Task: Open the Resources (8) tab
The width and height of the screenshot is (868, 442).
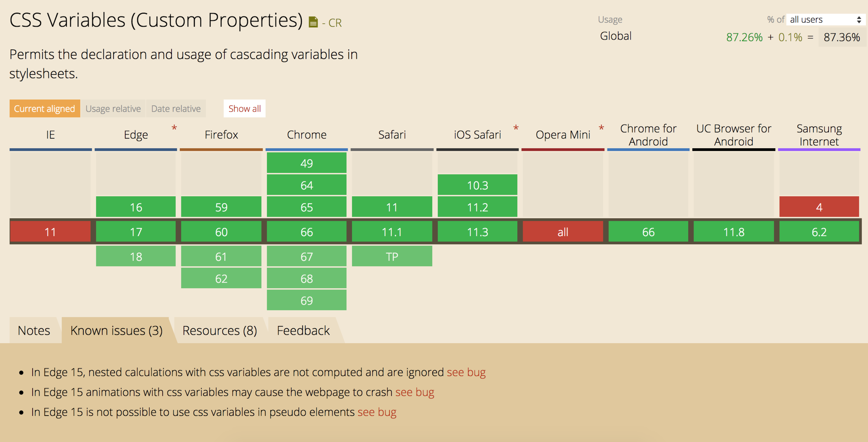Action: pos(219,331)
